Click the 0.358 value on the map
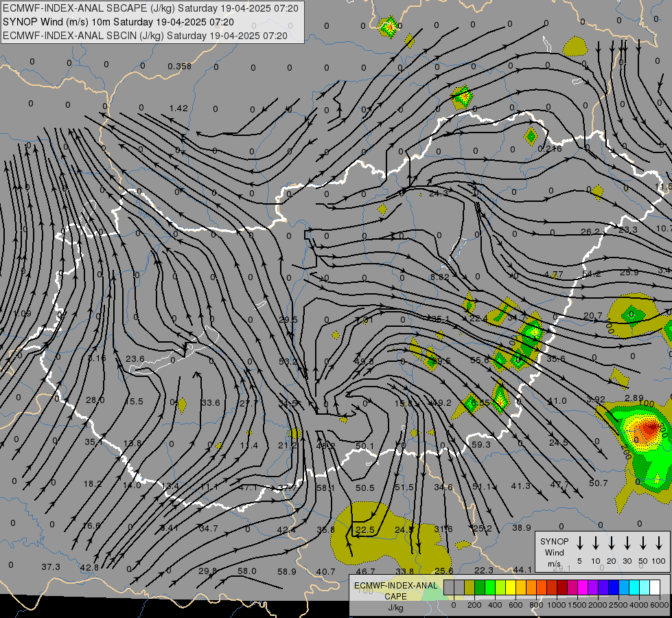 click(x=180, y=66)
